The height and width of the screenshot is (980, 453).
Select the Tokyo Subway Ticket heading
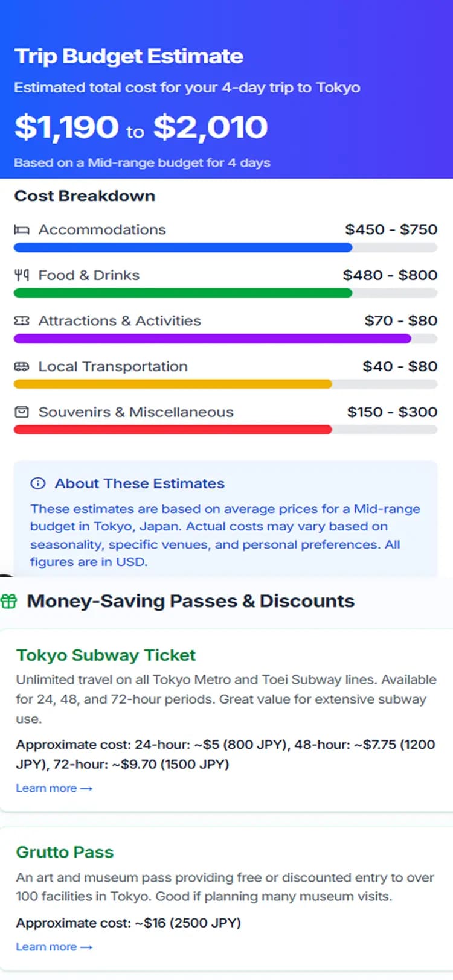pos(106,655)
